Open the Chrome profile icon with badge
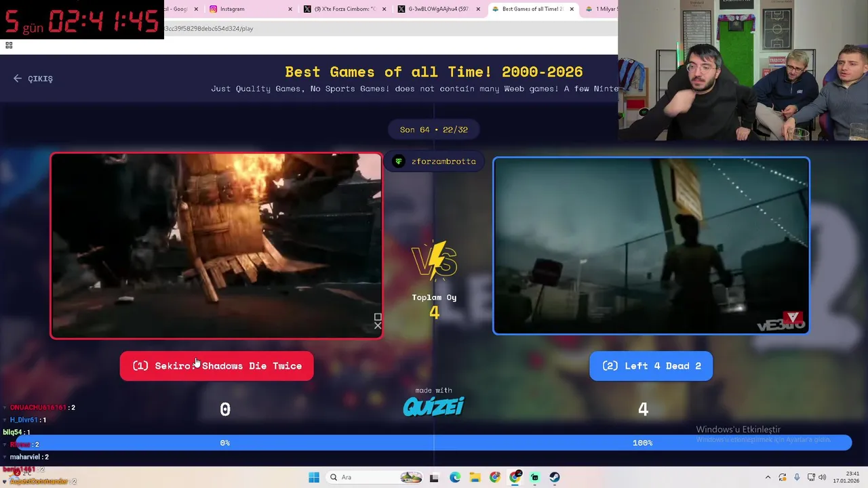868x488 pixels. pos(515,477)
